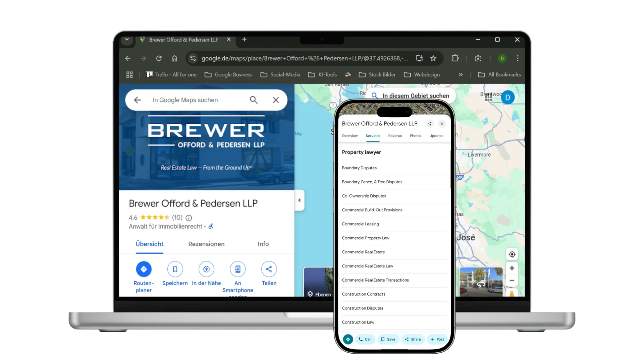
Task: Click the send to Smartphone icon
Action: point(237,269)
